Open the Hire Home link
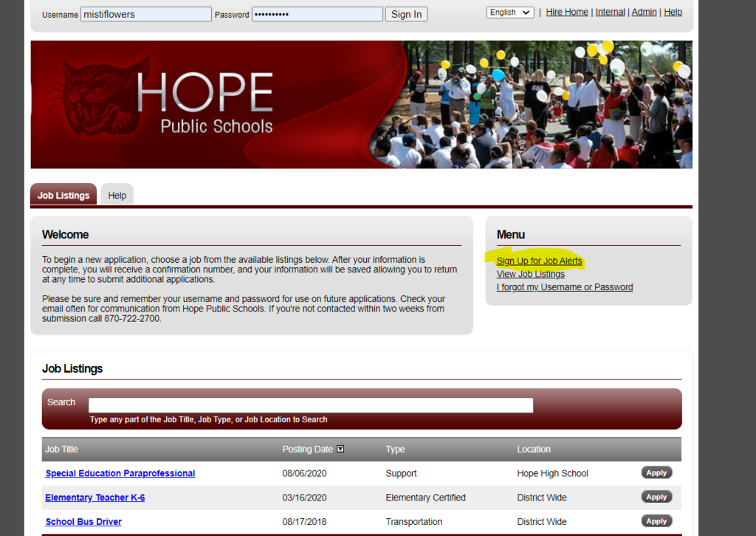The image size is (756, 536). 567,12
